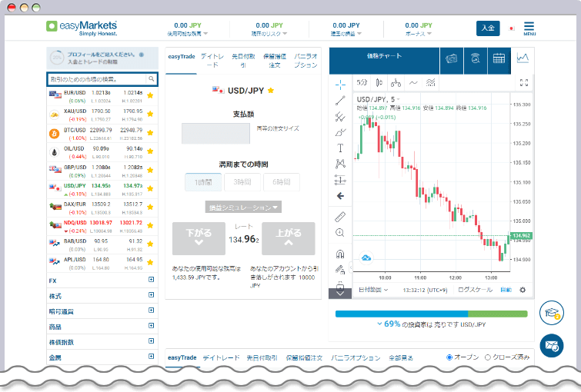Switch to 保留指値注文 tab in trade panel
Image resolution: width=581 pixels, height=392 pixels.
click(275, 61)
